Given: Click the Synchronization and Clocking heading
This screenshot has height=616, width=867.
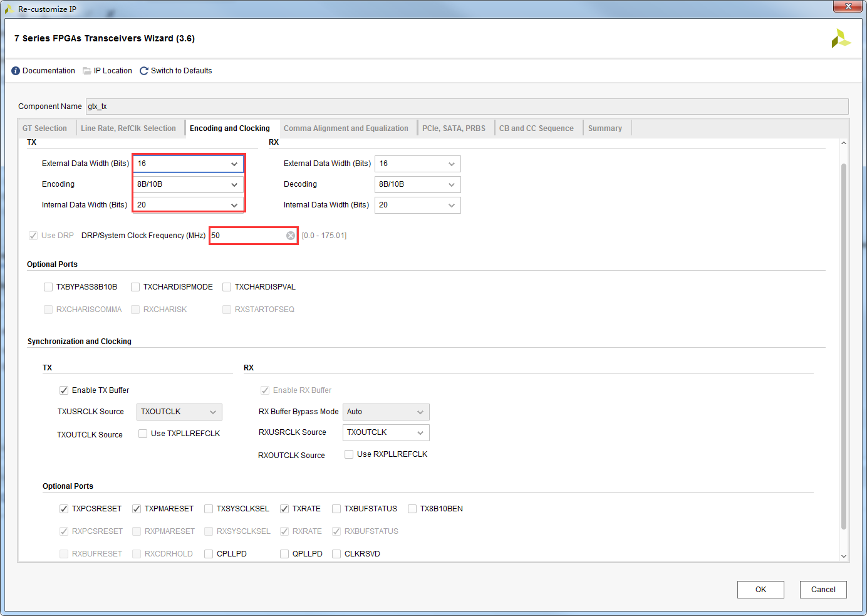Looking at the screenshot, I should coord(80,342).
